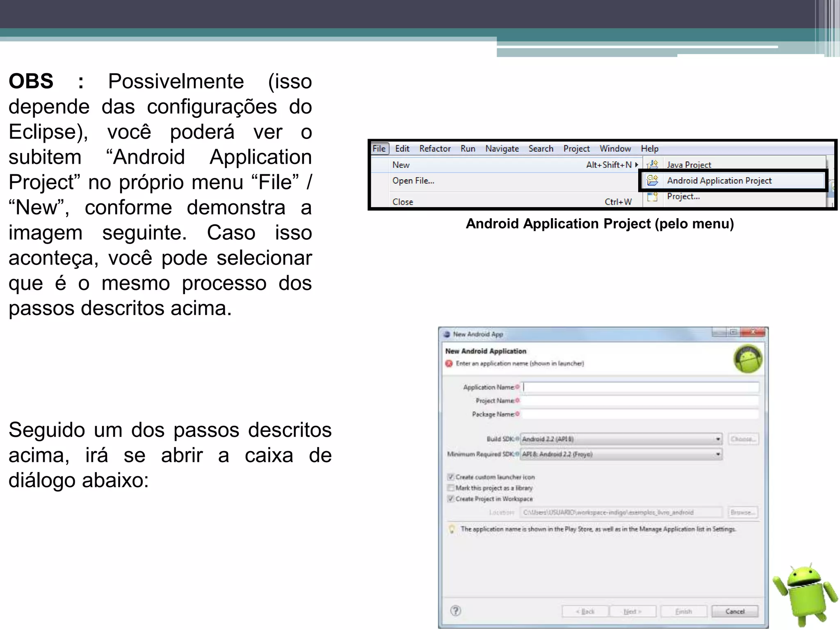Click the 'New Android Application' heading

click(x=486, y=351)
